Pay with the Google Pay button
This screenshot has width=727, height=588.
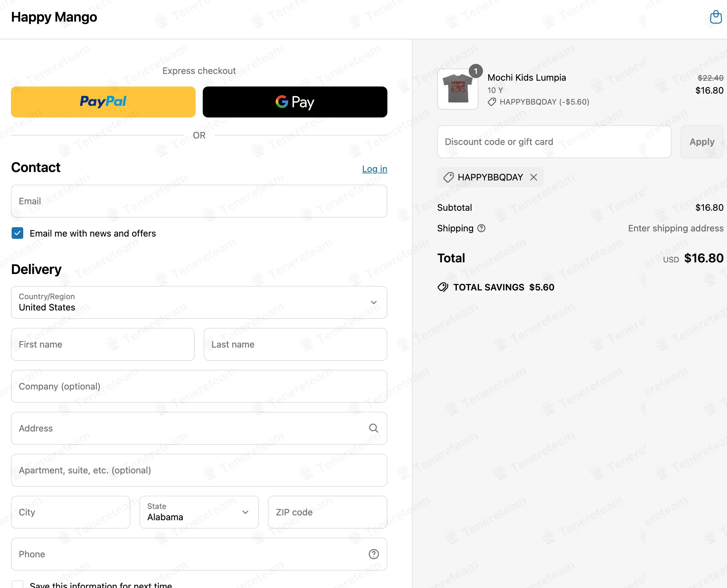pos(295,102)
